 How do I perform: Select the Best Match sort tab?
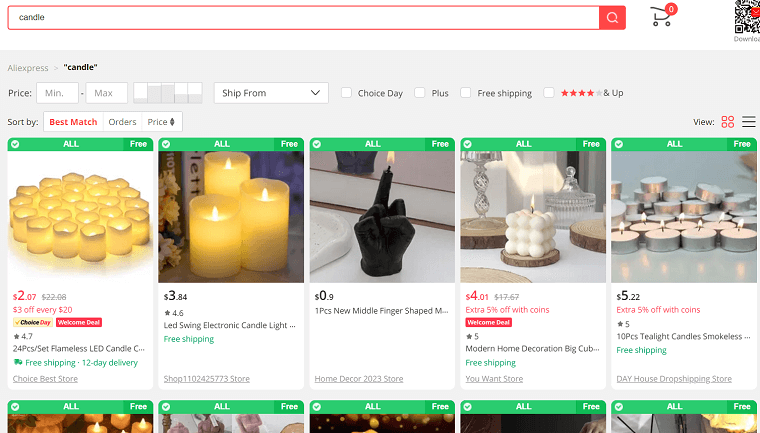[73, 122]
